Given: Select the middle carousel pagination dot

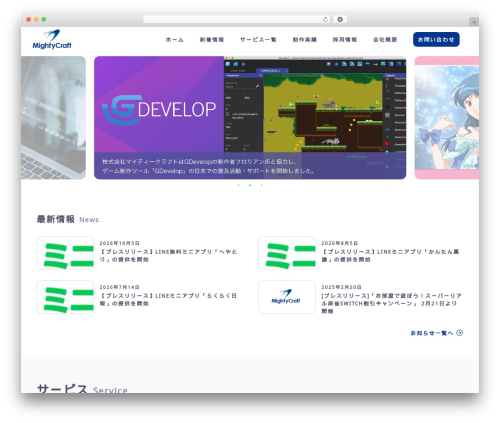Looking at the screenshot, I should click(x=250, y=185).
